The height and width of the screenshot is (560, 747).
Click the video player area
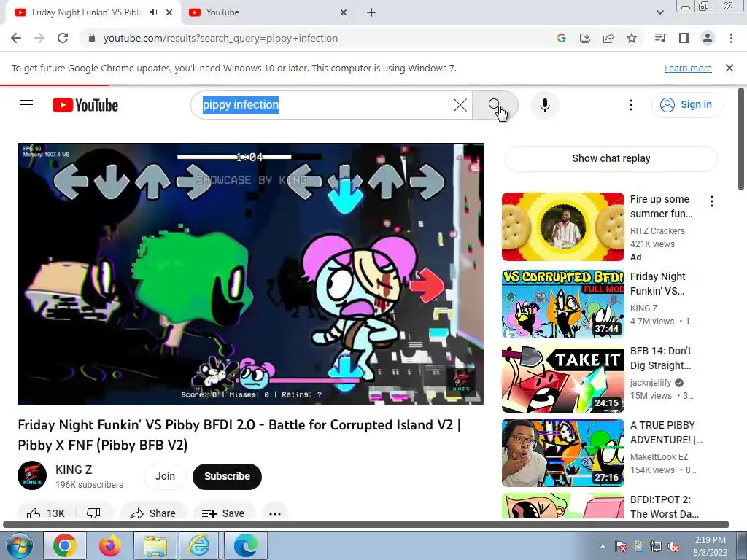(251, 274)
